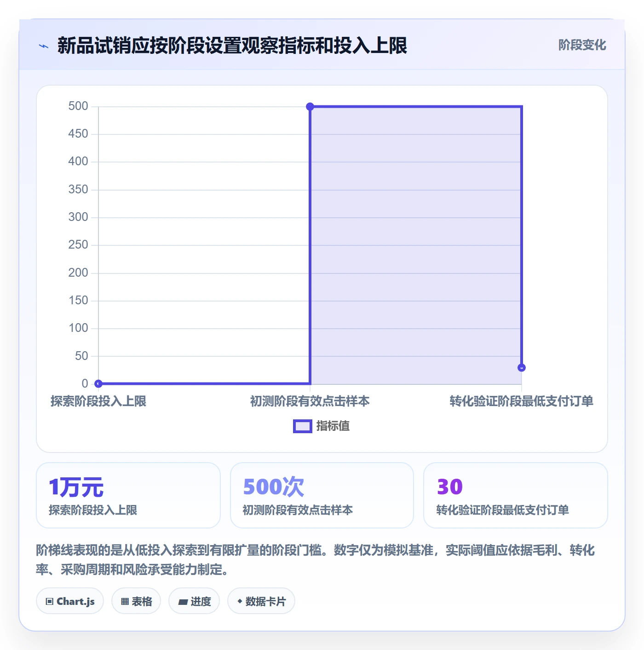Click the description paragraph starting 阶梯线表现的是
The height and width of the screenshot is (650, 644).
(x=316, y=560)
